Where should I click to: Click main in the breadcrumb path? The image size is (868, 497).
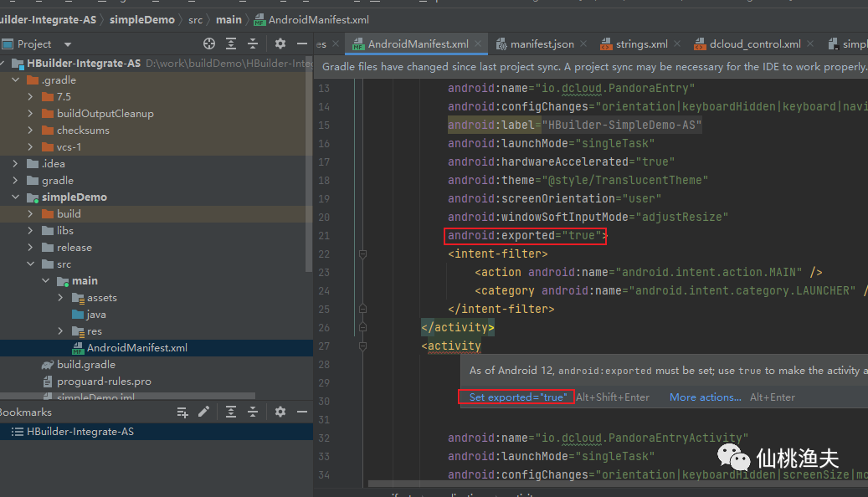point(229,20)
